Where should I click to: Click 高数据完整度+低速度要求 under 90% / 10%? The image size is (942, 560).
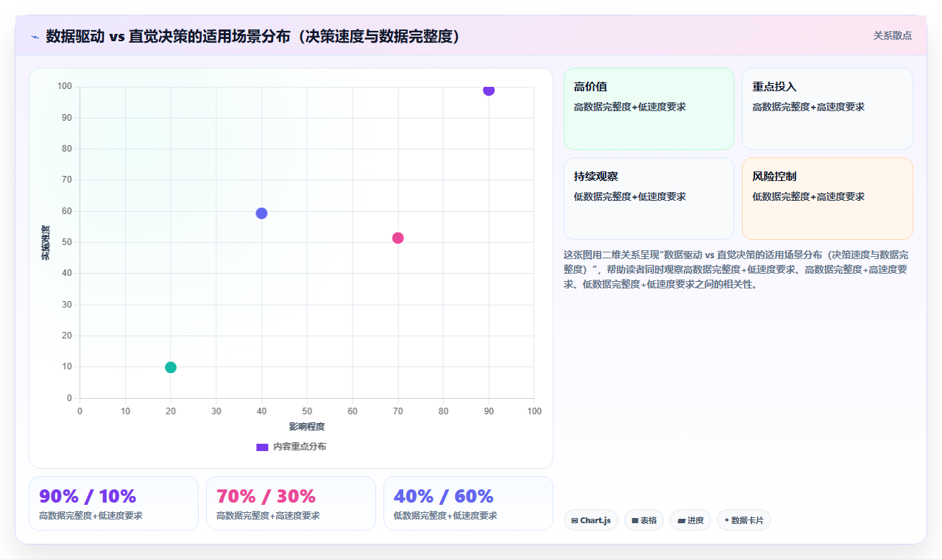(91, 516)
